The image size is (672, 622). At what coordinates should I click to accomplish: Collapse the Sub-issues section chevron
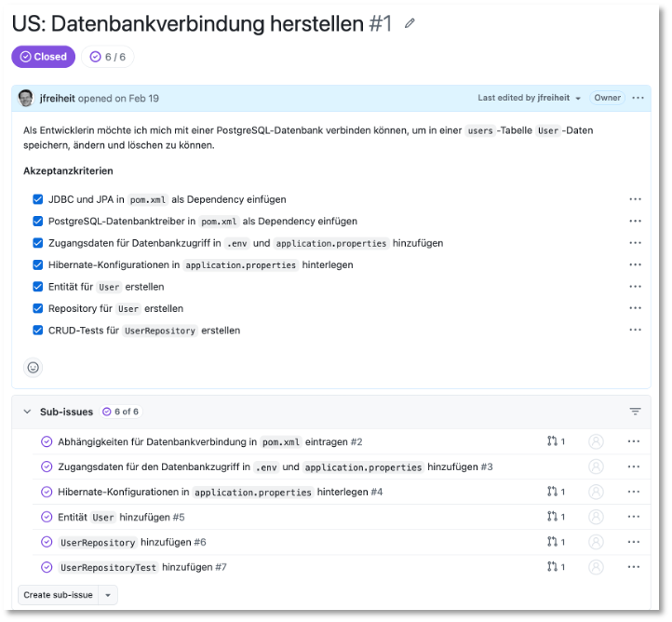point(27,412)
